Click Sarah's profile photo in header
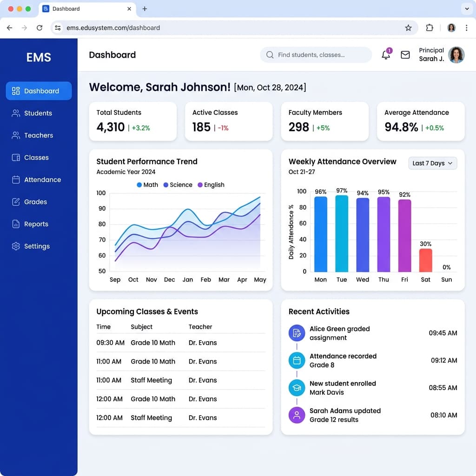This screenshot has height=476, width=476. [x=456, y=55]
